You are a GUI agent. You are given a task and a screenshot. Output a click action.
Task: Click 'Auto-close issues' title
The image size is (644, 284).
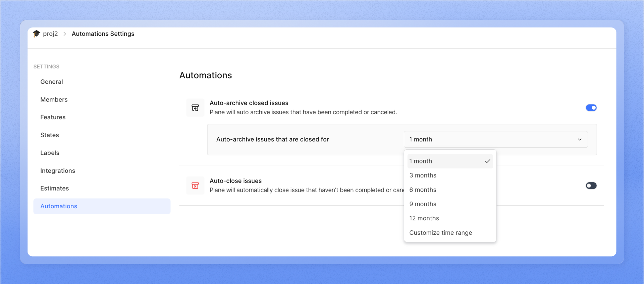pyautogui.click(x=235, y=181)
